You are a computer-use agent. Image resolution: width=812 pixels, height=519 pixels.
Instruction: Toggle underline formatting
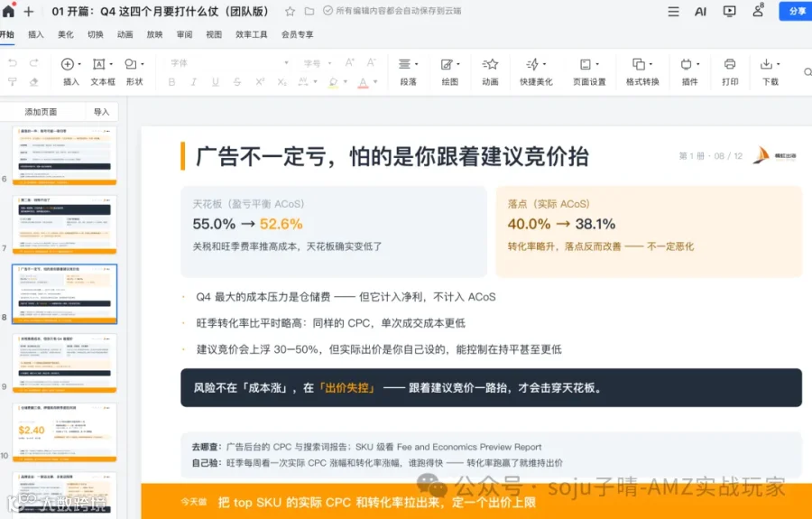pos(216,82)
